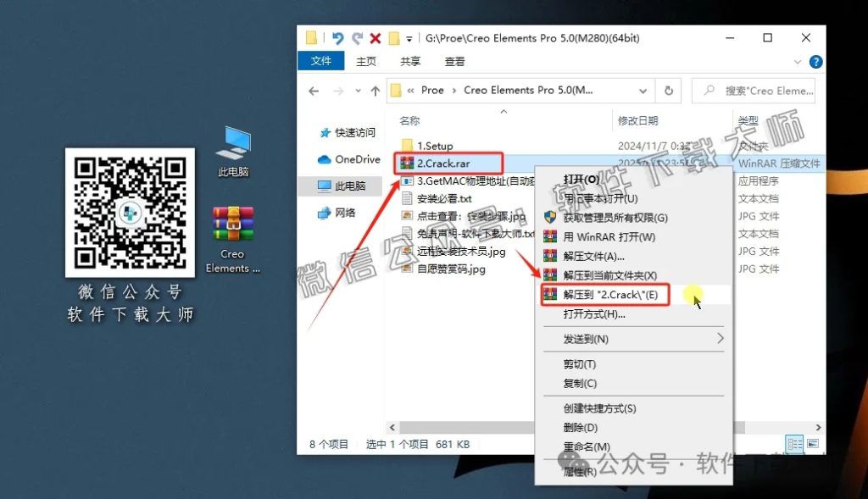Expand the ribbon with the chevron
868x499 pixels.
(797, 62)
